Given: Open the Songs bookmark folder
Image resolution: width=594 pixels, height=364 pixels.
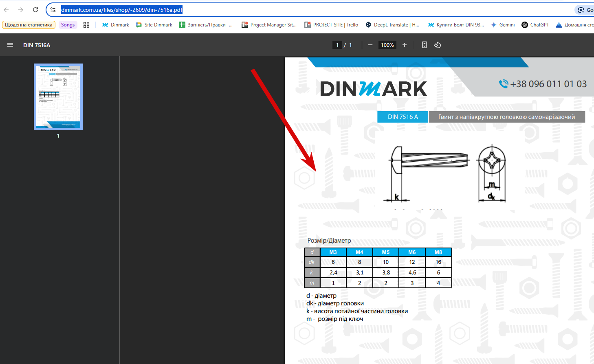Looking at the screenshot, I should 68,25.
